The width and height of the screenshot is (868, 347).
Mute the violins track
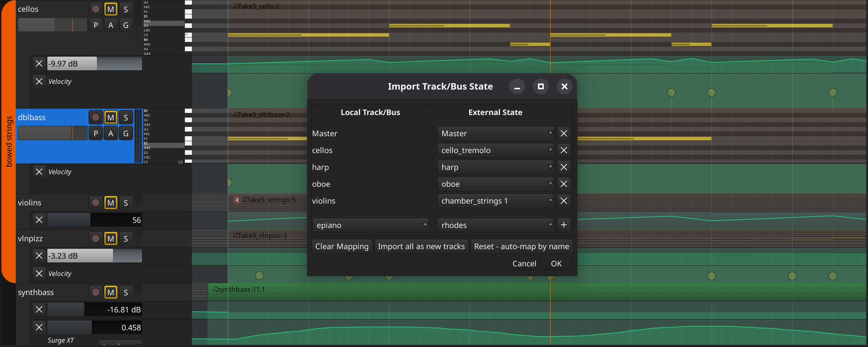110,203
